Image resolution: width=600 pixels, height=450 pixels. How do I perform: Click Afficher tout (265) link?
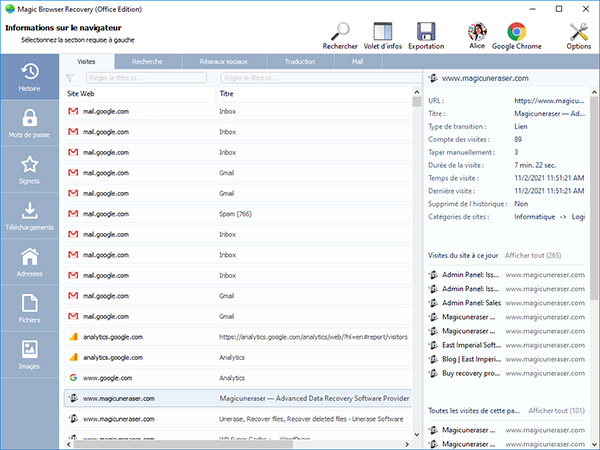(533, 255)
